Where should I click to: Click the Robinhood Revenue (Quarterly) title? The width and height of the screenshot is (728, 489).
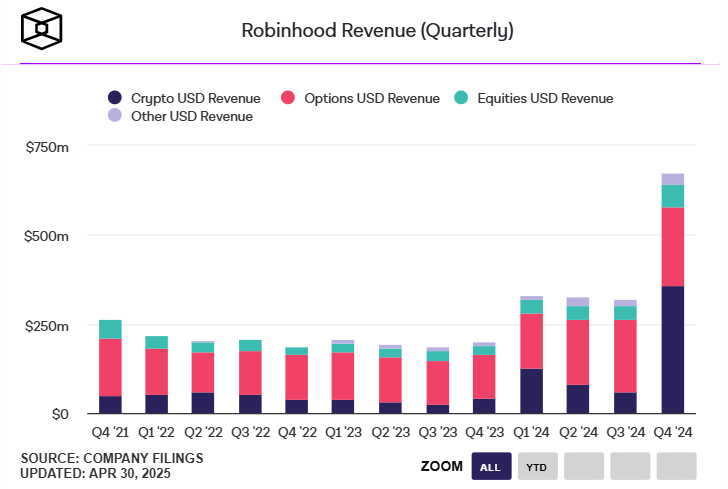coord(377,31)
